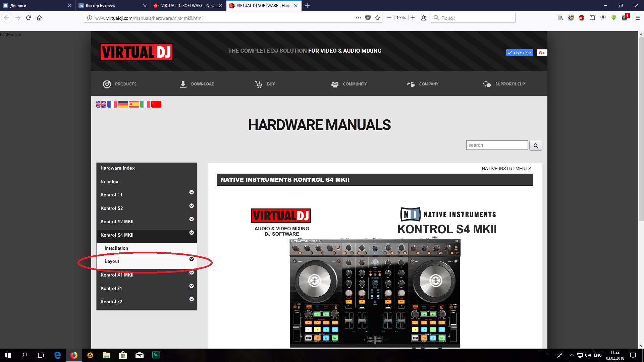Click the English UK flag icon
644x362 pixels.
click(x=101, y=104)
